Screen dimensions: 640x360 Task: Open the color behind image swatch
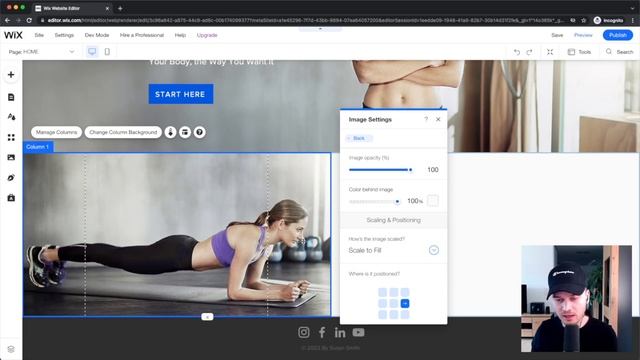click(x=433, y=200)
